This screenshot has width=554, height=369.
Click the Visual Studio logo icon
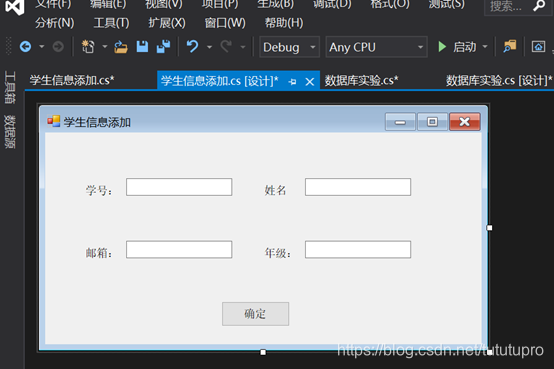click(15, 7)
